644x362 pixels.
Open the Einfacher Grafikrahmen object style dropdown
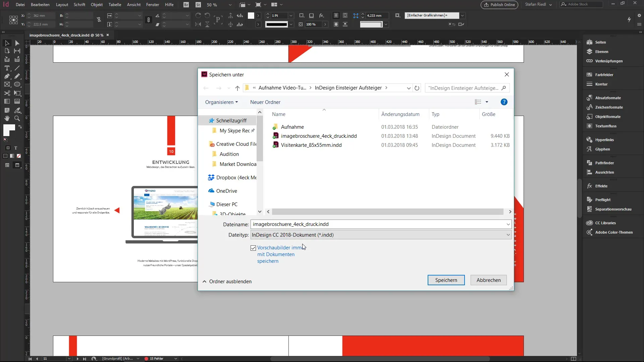[x=462, y=15]
